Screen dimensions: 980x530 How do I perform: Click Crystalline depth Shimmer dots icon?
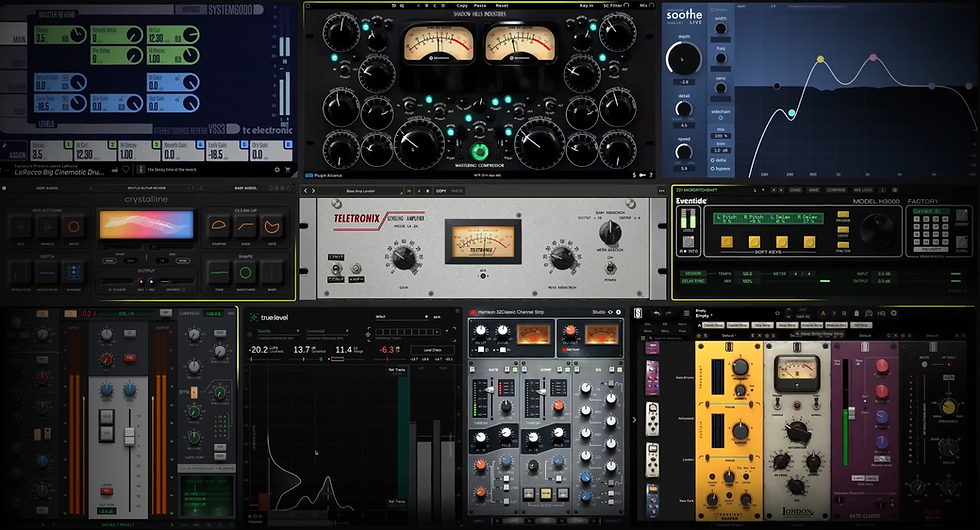(74, 272)
